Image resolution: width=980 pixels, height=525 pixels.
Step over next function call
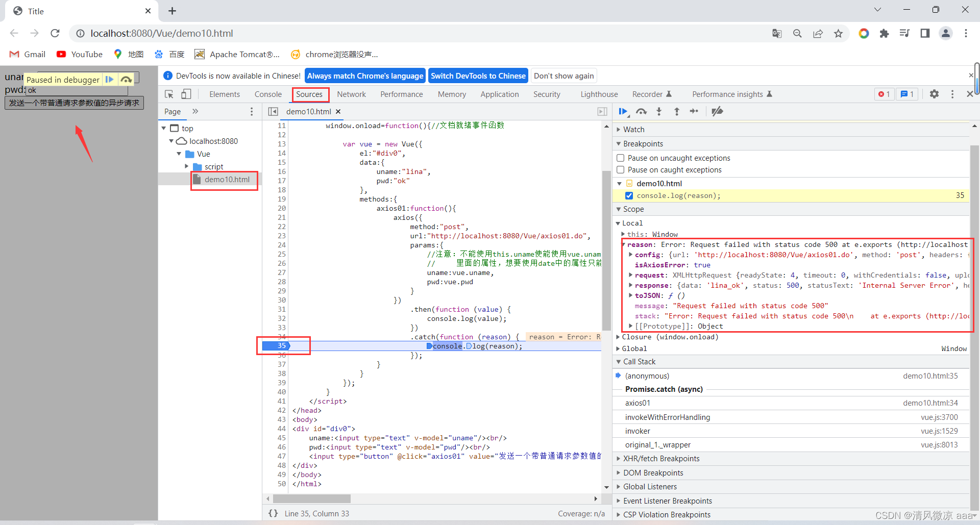coord(642,111)
